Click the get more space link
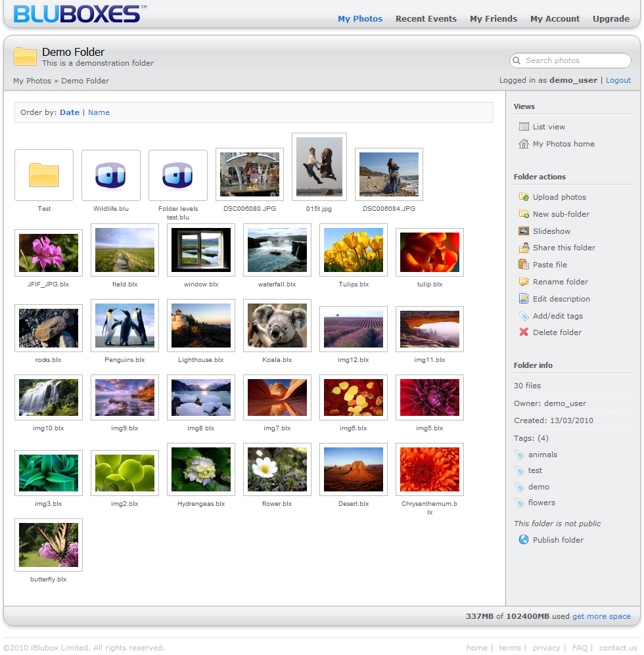The height and width of the screenshot is (655, 644). [601, 616]
